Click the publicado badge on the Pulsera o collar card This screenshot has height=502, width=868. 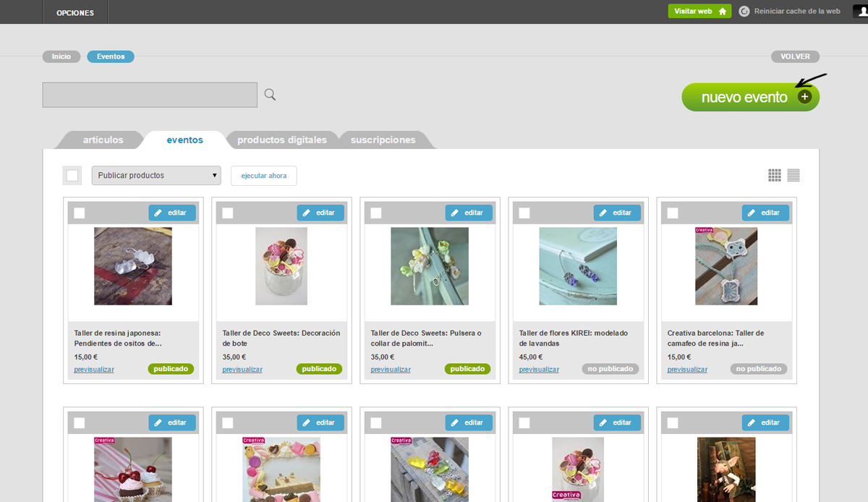[467, 369]
